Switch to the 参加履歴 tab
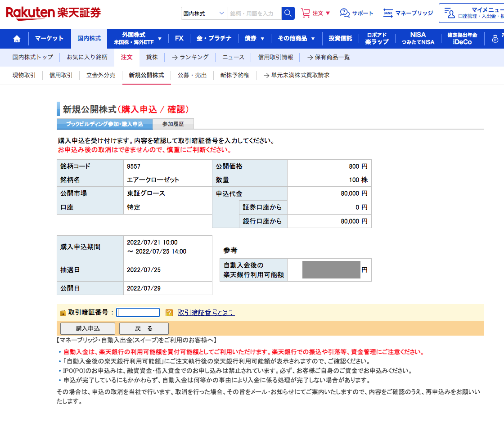This screenshot has height=422, width=504. (173, 124)
